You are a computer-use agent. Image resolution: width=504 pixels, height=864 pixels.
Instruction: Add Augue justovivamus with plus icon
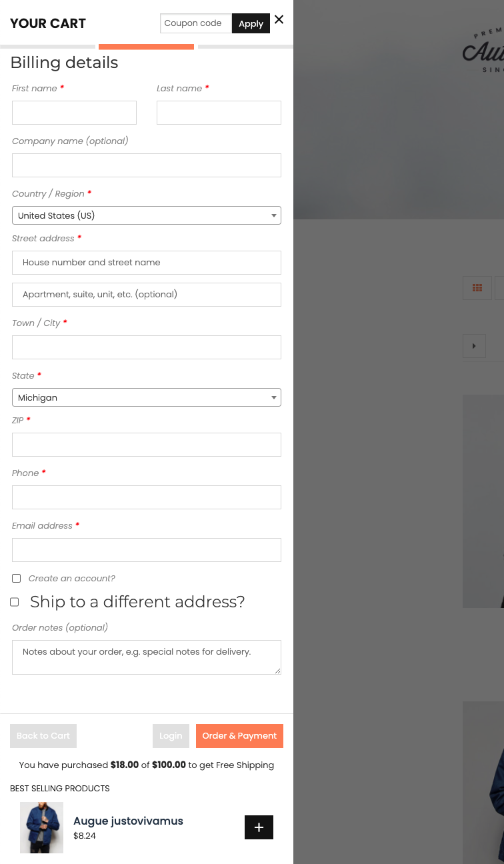(x=259, y=827)
